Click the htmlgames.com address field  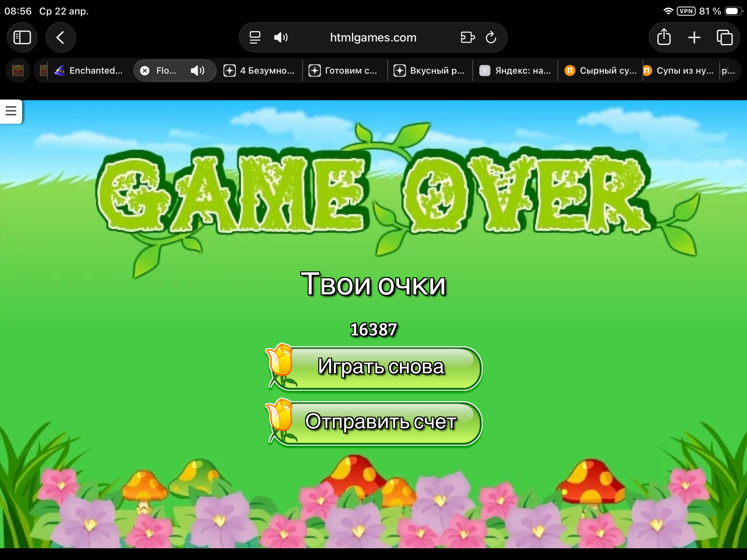[x=373, y=37]
